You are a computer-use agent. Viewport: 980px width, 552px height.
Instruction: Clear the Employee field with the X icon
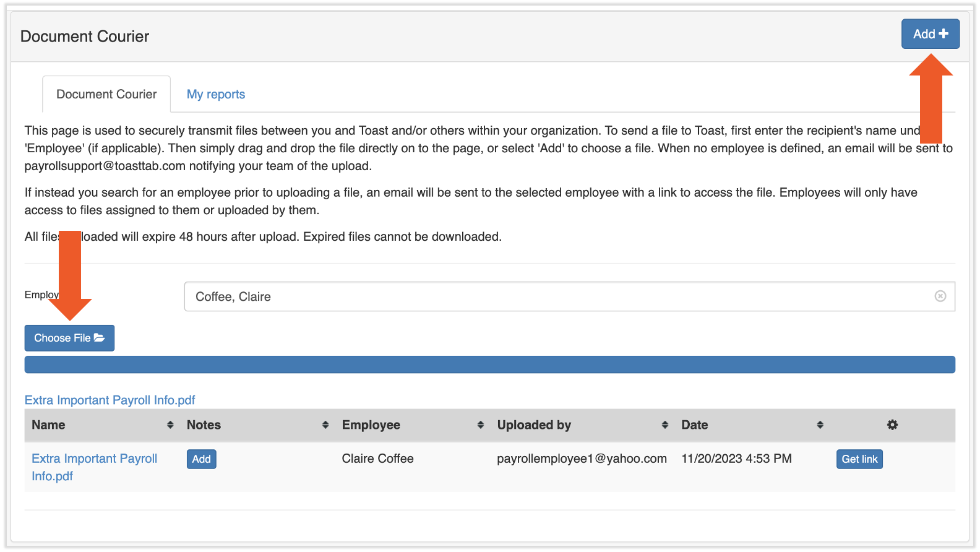[940, 296]
